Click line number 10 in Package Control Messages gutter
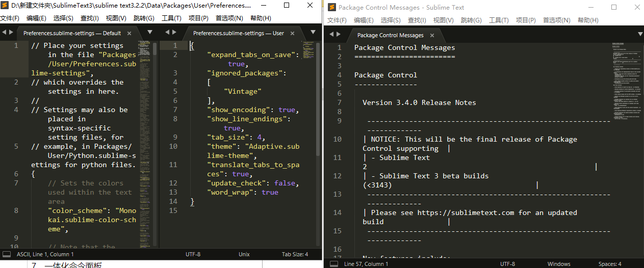This screenshot has width=644, height=268. [337, 139]
